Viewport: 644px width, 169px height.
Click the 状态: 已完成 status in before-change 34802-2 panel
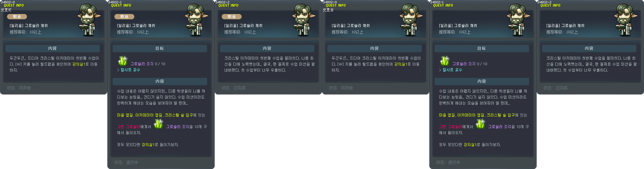click(x=233, y=88)
